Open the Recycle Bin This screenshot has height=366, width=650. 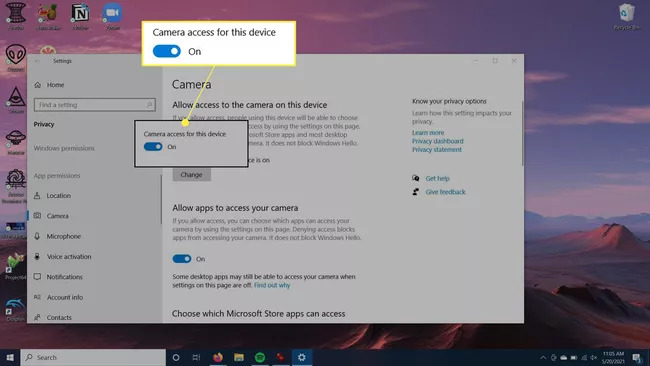pos(626,17)
